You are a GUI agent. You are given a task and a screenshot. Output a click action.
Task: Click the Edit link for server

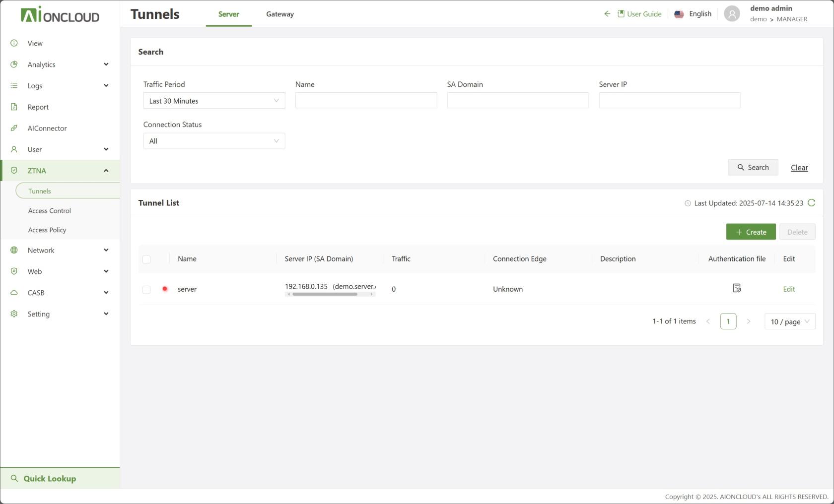click(x=789, y=289)
